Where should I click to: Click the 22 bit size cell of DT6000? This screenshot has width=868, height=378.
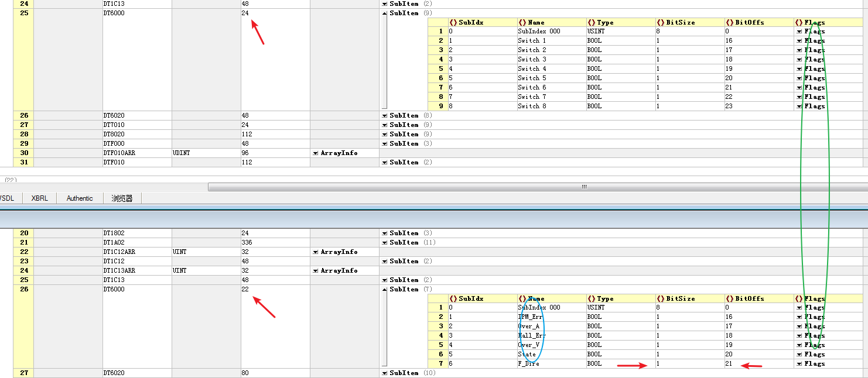[x=275, y=327]
